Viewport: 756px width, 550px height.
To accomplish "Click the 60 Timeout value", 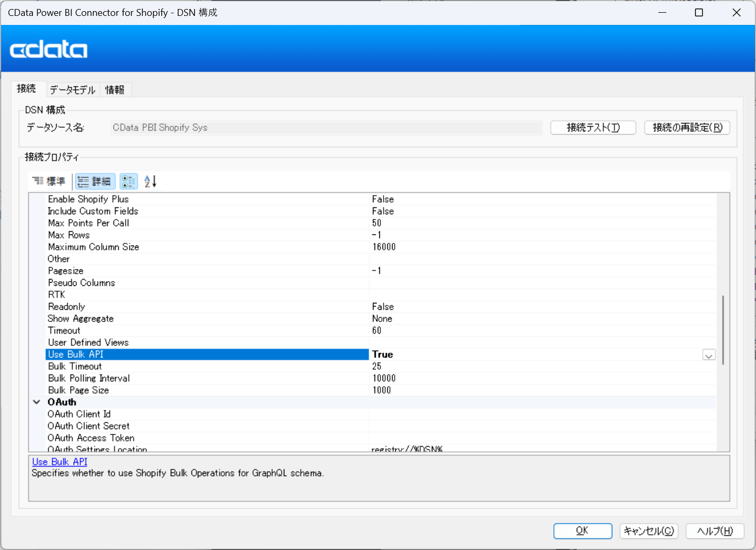I will tap(377, 330).
